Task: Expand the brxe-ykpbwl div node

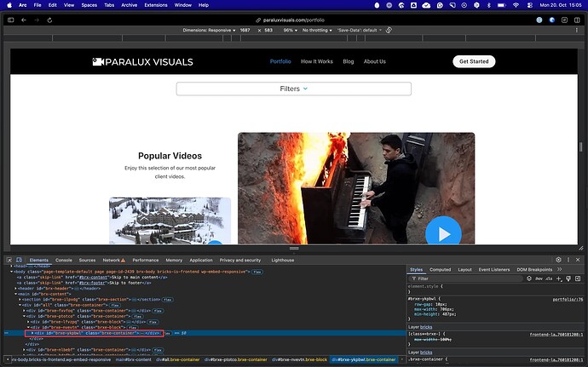Action: click(32, 333)
